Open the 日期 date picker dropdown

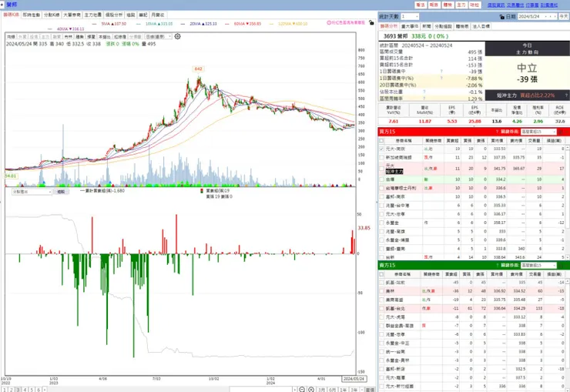click(x=545, y=17)
